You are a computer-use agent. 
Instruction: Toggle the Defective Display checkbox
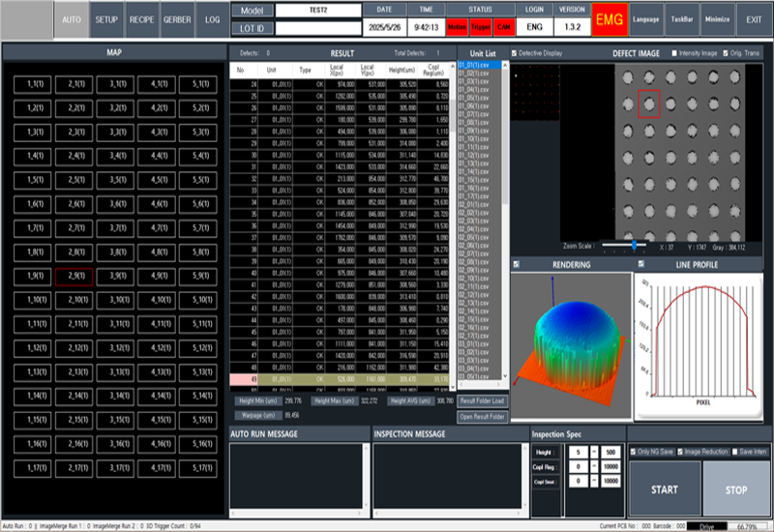coord(515,52)
